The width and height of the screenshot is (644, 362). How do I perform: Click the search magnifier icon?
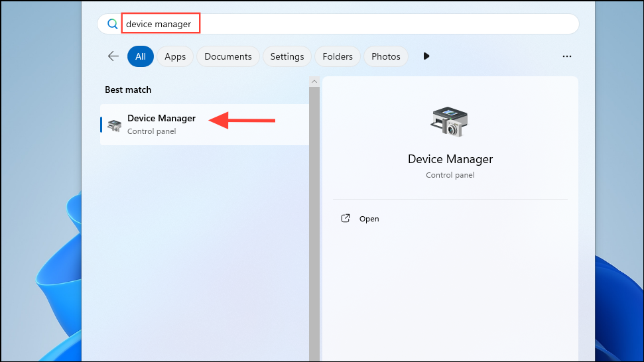[x=112, y=24]
